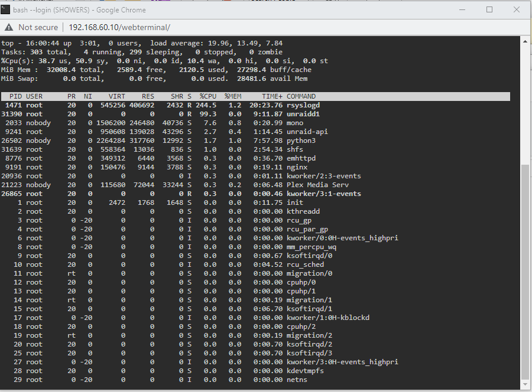Minimize the Chrome window
The height and width of the screenshot is (392, 532).
(x=462, y=10)
